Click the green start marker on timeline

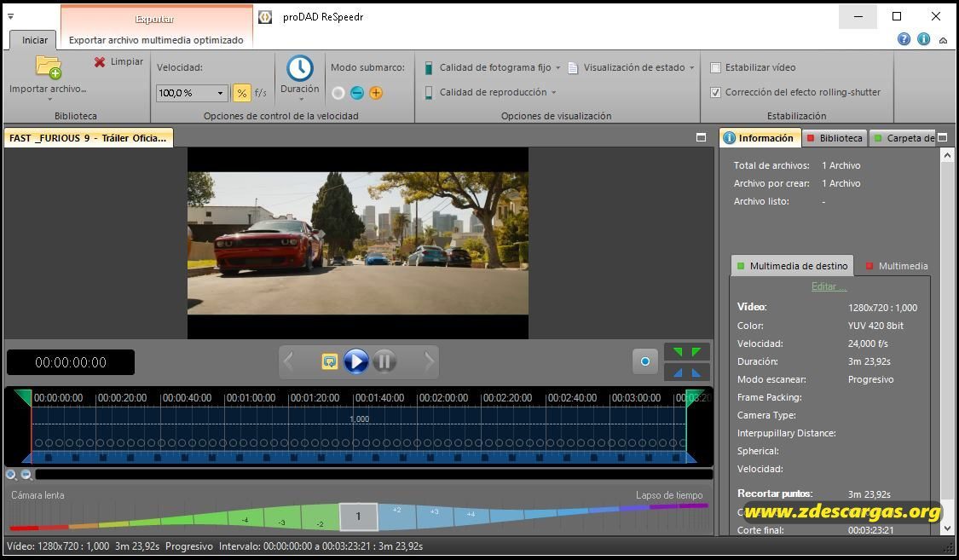click(x=23, y=396)
